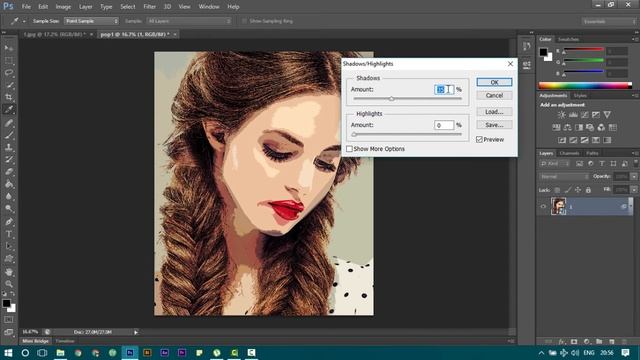Screen dimensions: 640x360
Task: Click the Highlights Amount input field
Action: [444, 125]
